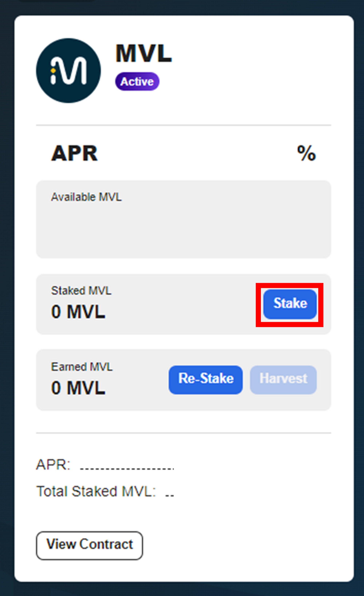Open the View Contract link
The height and width of the screenshot is (596, 364).
[x=89, y=545]
